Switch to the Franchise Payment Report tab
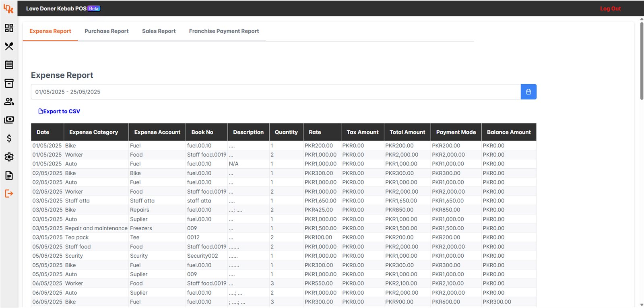 [x=224, y=31]
